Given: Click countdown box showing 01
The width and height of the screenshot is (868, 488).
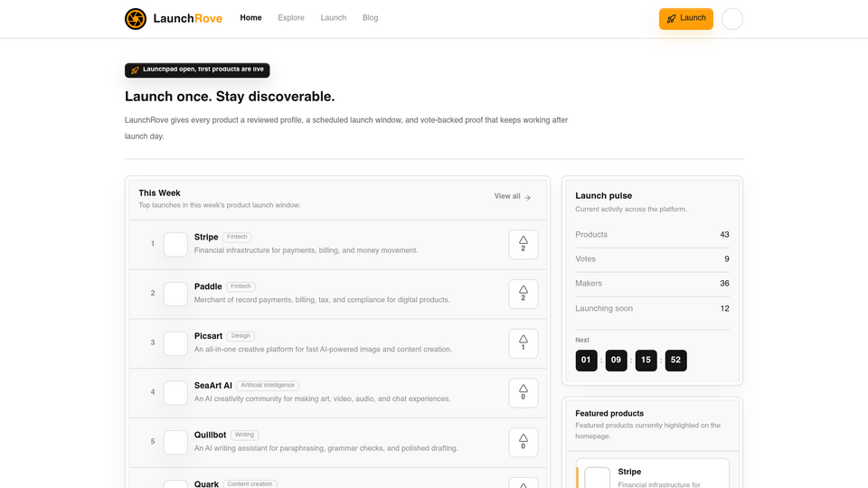Looking at the screenshot, I should [586, 361].
